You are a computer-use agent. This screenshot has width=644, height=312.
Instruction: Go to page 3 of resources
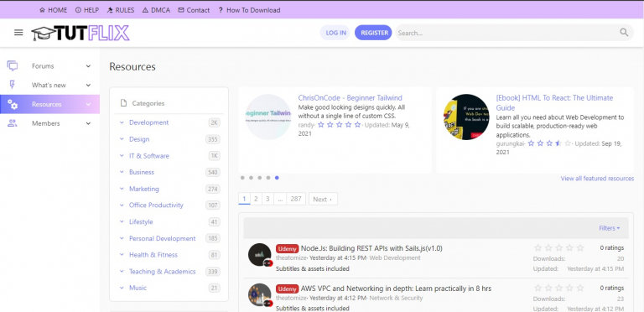tap(267, 199)
